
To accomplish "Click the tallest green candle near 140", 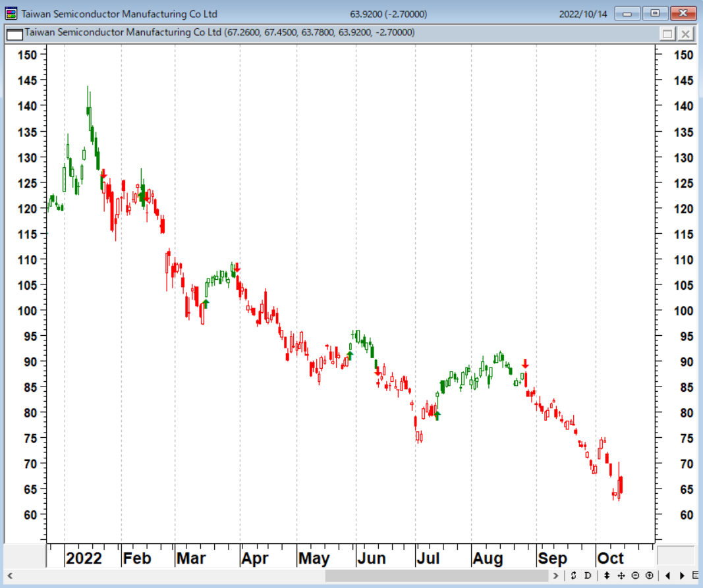I will click(89, 111).
